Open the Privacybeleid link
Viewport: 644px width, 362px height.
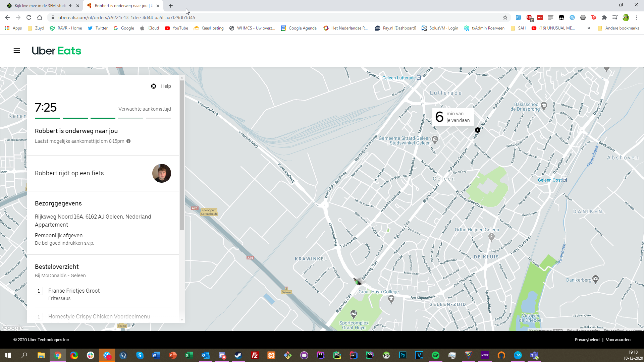click(x=587, y=340)
